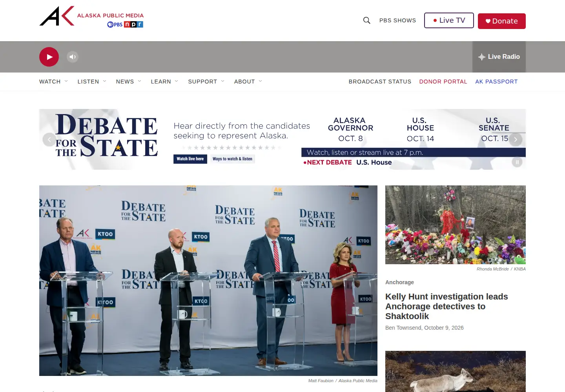565x392 pixels.
Task: Click the Alaska Public Media logo
Action: click(91, 16)
